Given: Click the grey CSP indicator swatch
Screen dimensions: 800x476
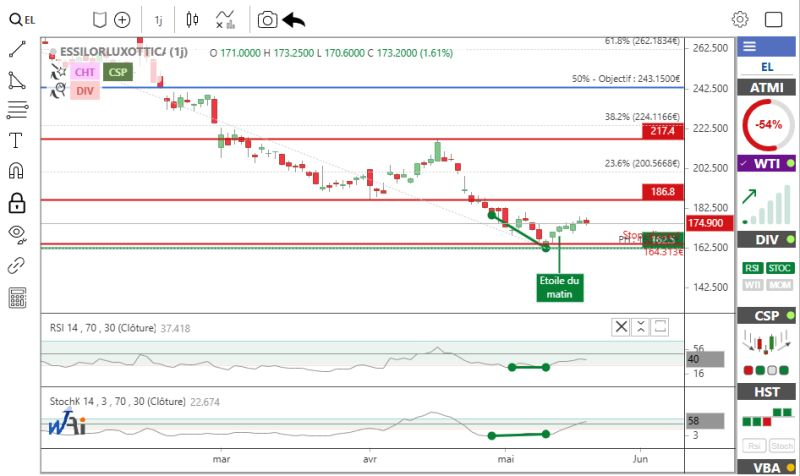Looking at the screenshot, I should [x=772, y=370].
